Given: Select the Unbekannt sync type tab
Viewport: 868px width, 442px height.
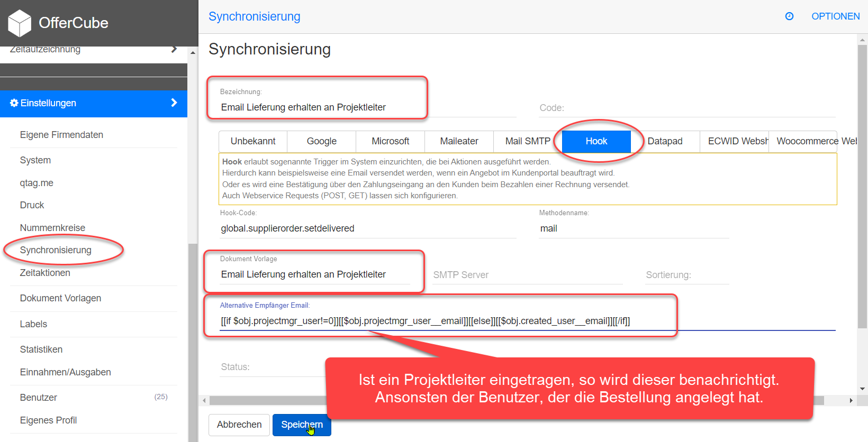Looking at the screenshot, I should (x=253, y=141).
